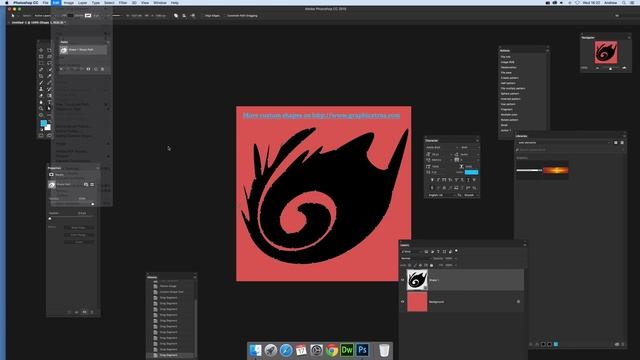Click the Photoshop icon in the Dock
This screenshot has width=640, height=360.
pos(362,350)
